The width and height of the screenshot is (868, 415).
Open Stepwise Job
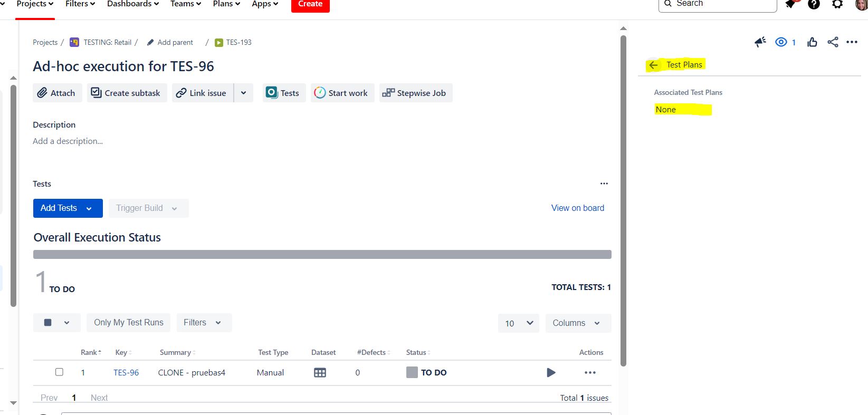416,93
